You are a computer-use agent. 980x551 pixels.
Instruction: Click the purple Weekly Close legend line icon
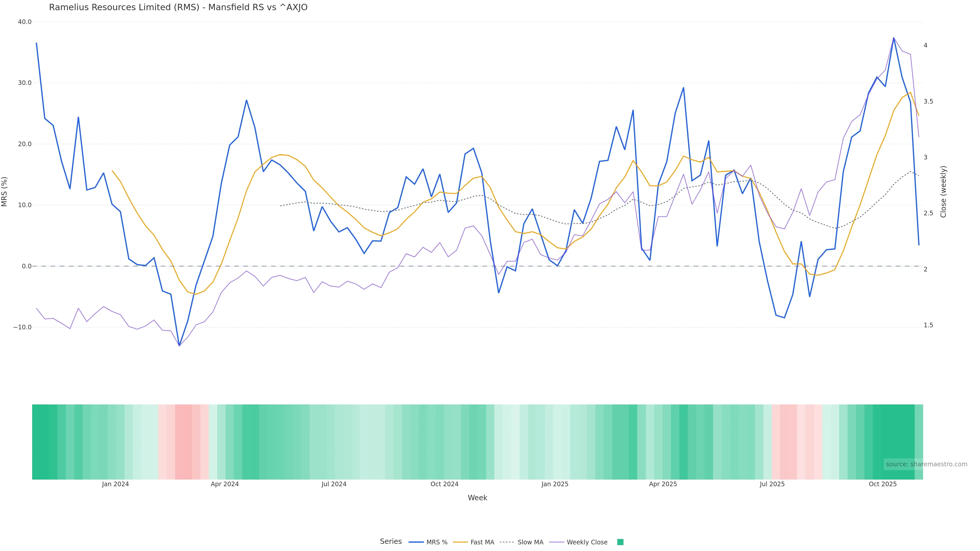557,542
